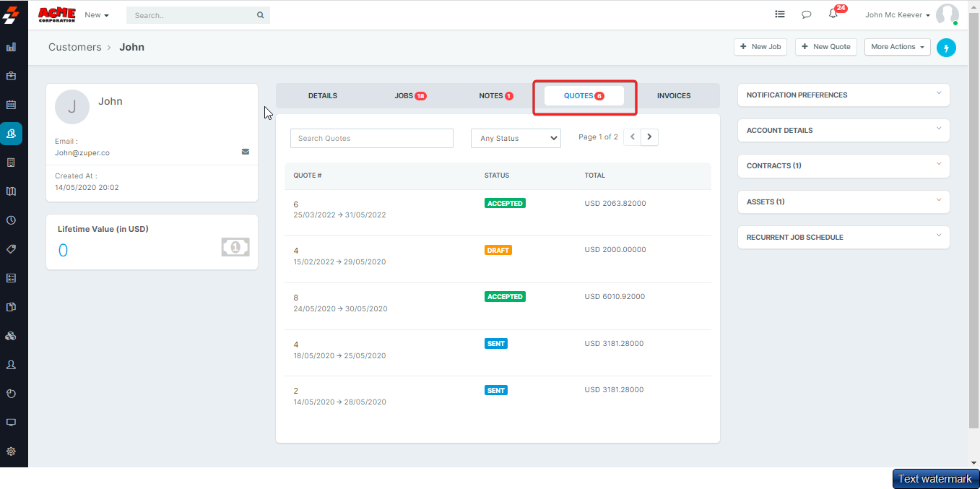This screenshot has width=980, height=489.
Task: Click the New Quote button
Action: 825,47
